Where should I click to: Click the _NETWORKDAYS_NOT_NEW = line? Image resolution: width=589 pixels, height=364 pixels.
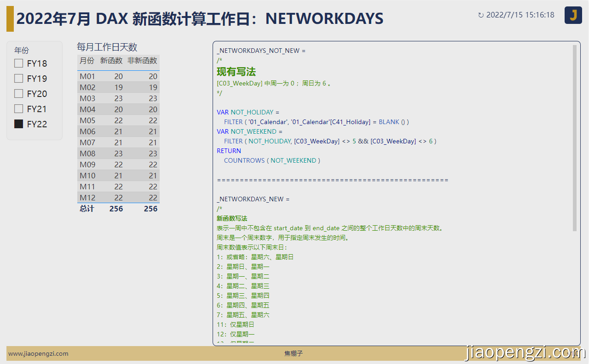[261, 51]
